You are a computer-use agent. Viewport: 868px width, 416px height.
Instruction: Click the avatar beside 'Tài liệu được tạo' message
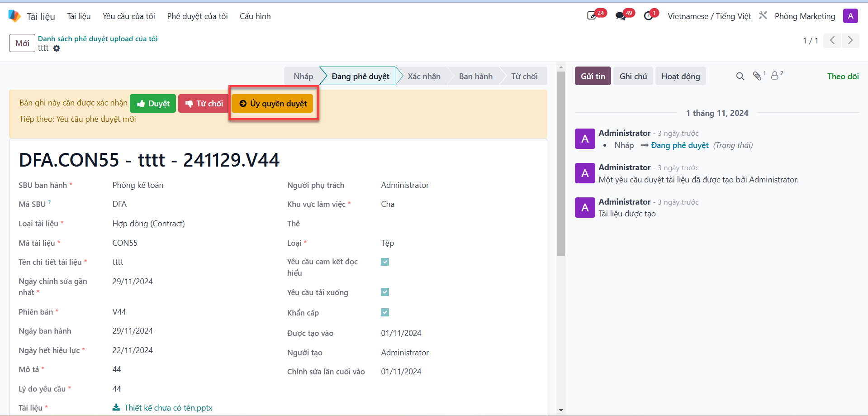[585, 207]
